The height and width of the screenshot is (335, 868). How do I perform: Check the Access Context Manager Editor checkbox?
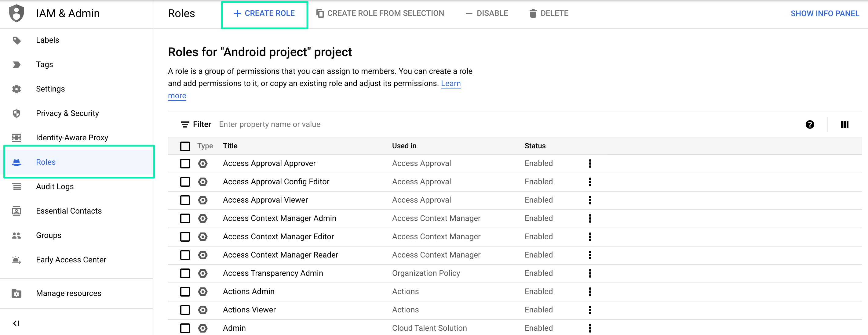(x=185, y=237)
